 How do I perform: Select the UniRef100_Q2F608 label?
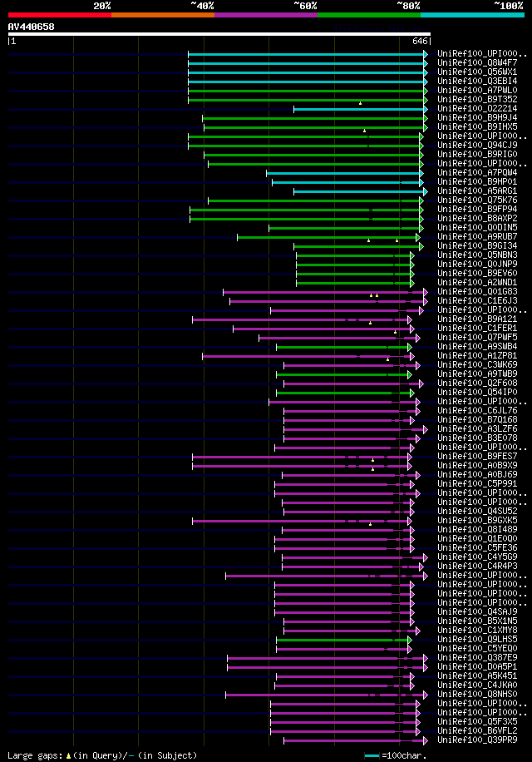tap(477, 383)
